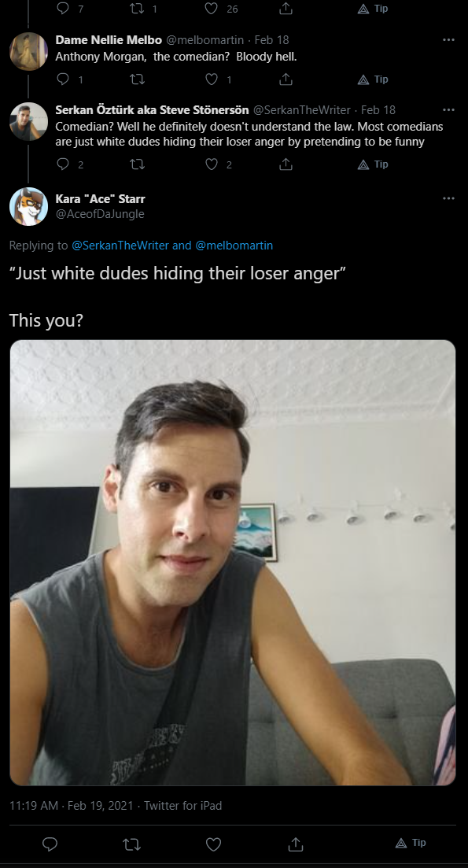Reply to Kara Ace Starr's main tweet
The height and width of the screenshot is (868, 468).
(50, 844)
